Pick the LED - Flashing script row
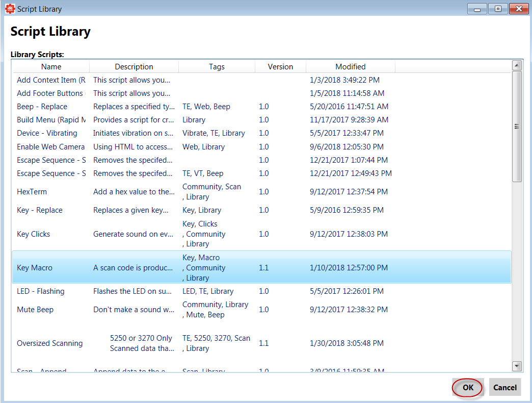 pos(261,291)
